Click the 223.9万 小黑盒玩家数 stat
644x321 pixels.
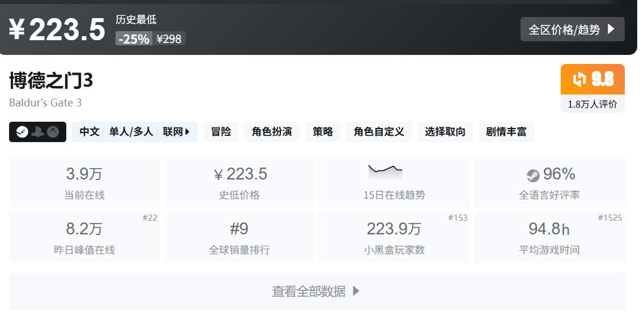coord(394,237)
